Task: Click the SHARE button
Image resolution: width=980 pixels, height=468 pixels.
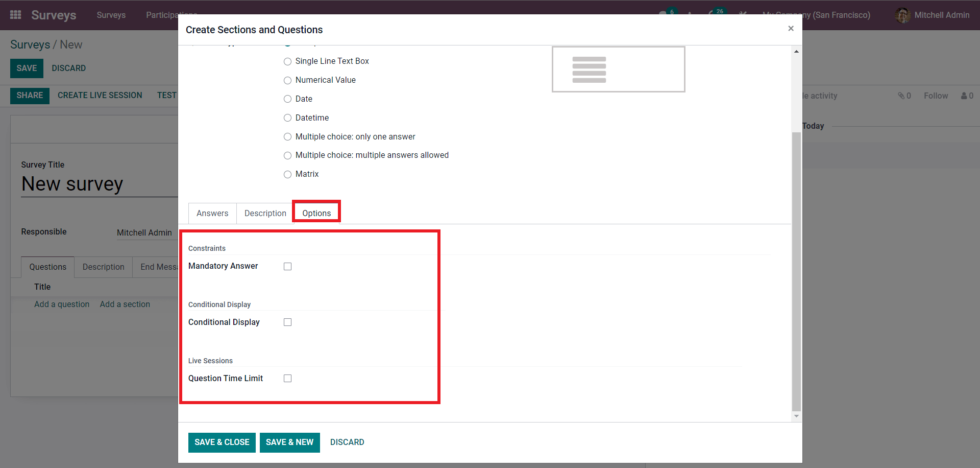Action: 30,96
